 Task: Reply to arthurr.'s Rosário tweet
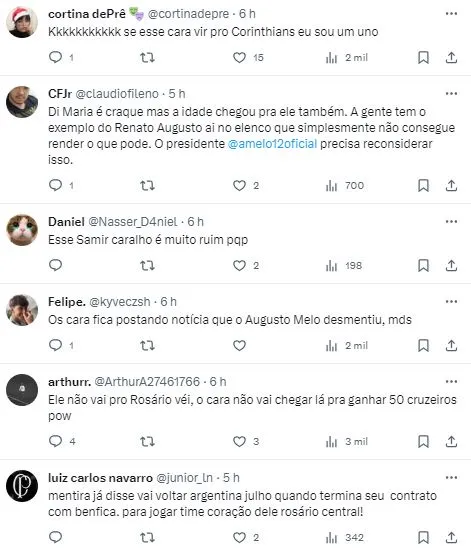tap(55, 441)
